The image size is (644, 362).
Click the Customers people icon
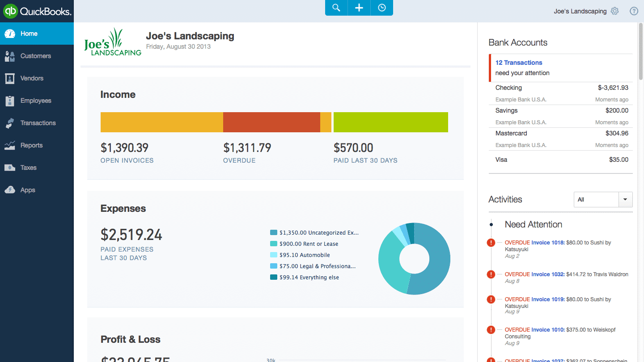click(10, 56)
